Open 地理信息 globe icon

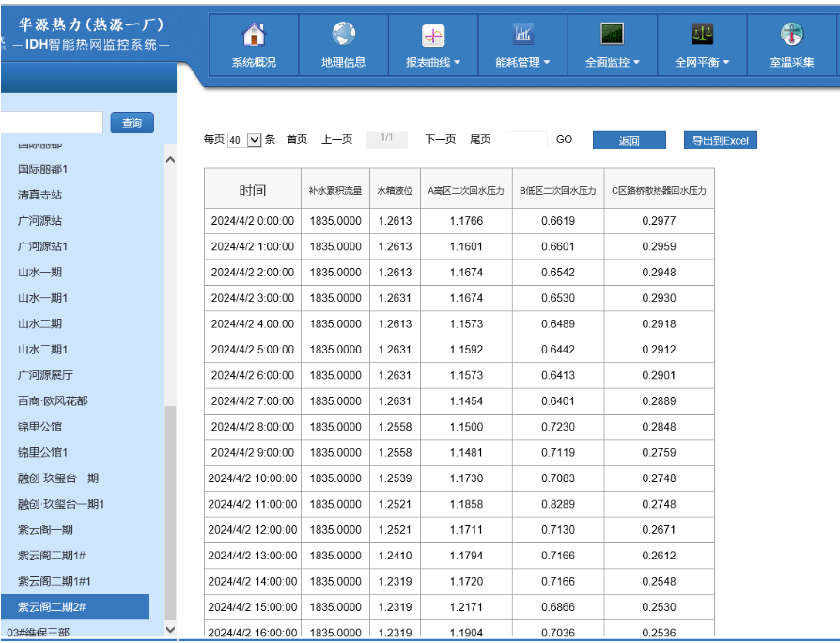pyautogui.click(x=344, y=35)
